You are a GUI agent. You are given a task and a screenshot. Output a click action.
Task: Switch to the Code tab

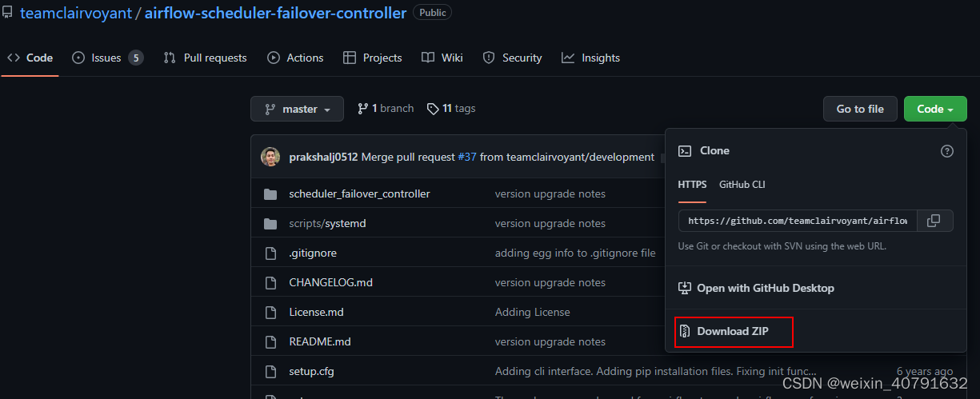coord(30,58)
